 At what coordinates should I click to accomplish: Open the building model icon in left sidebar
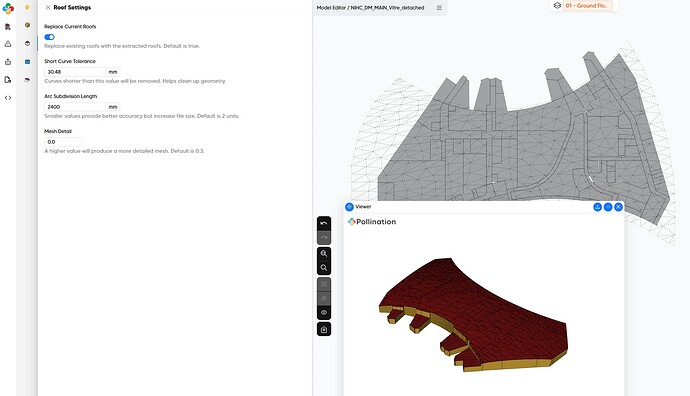8,27
